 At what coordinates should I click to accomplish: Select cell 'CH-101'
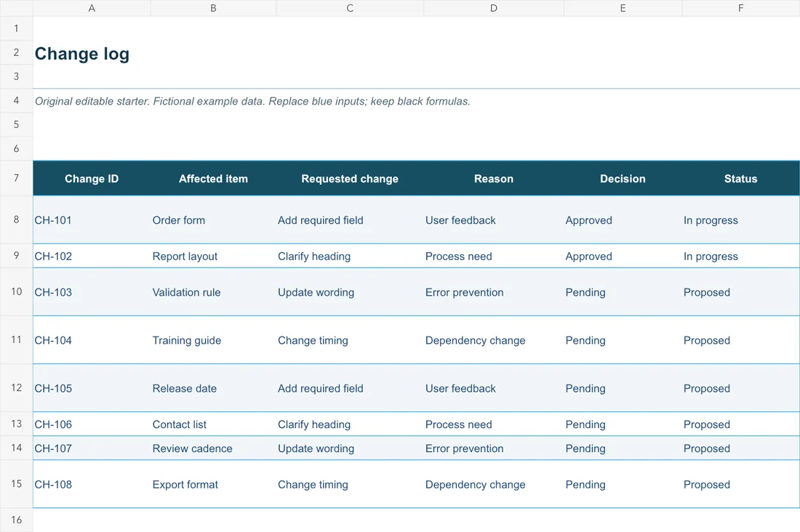click(x=92, y=219)
